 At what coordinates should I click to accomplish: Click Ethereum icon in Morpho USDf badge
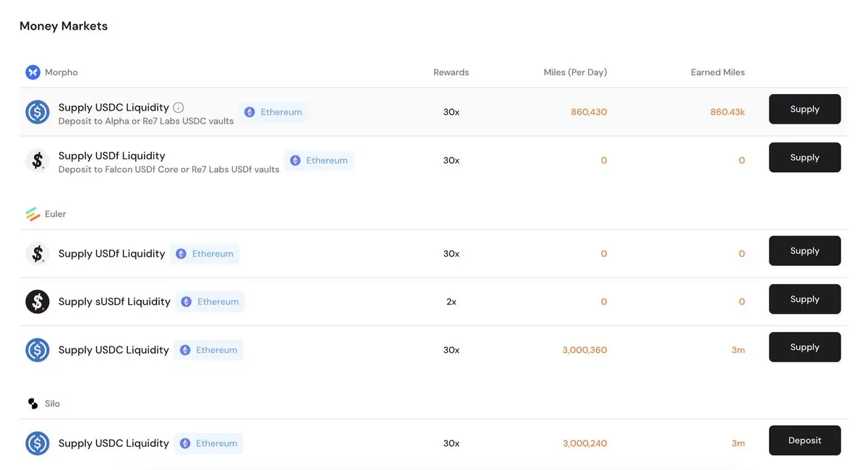pos(295,161)
